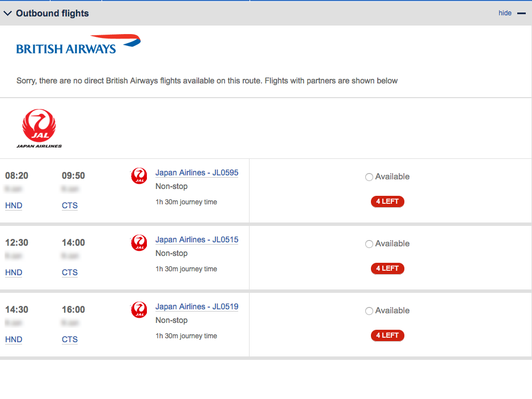Click the 4 LEFT badge for JL0515
532x399 pixels.
[x=387, y=268]
